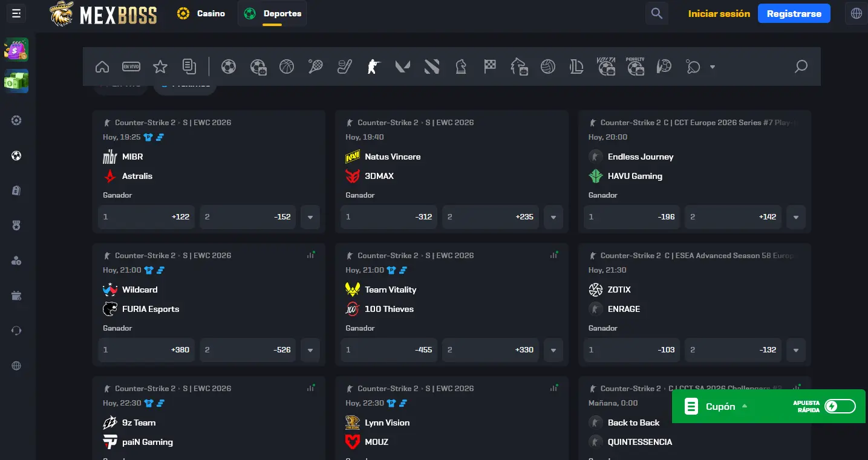Search with the sports toolbar magnifier
The image size is (868, 460).
pyautogui.click(x=801, y=66)
